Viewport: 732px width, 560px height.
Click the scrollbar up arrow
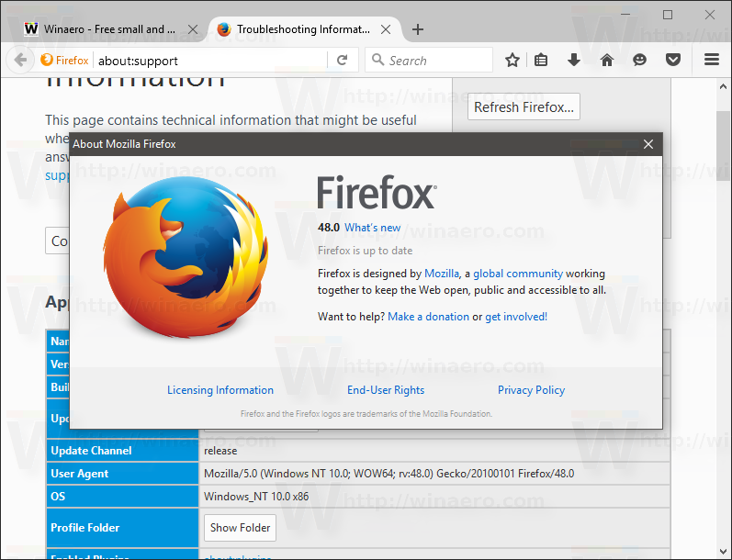pos(723,87)
